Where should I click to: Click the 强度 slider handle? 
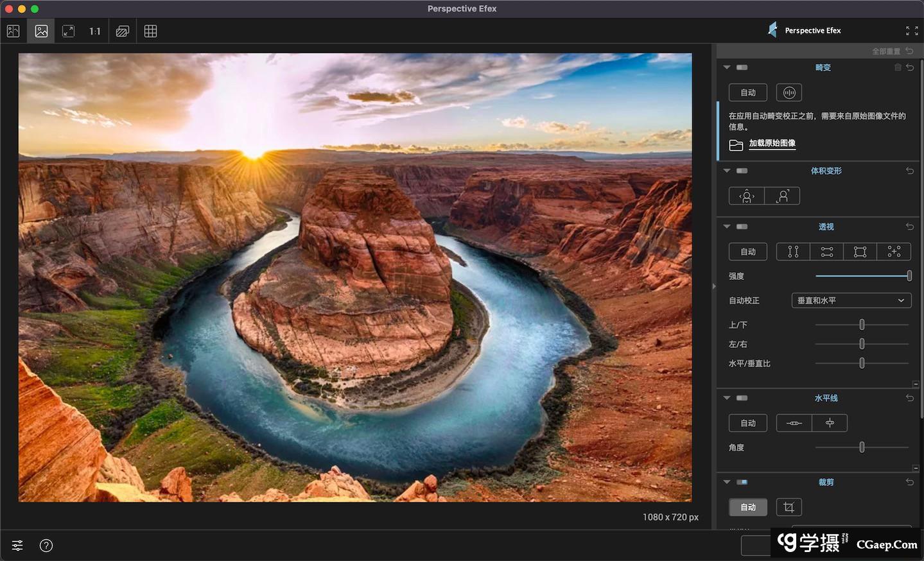pyautogui.click(x=909, y=276)
